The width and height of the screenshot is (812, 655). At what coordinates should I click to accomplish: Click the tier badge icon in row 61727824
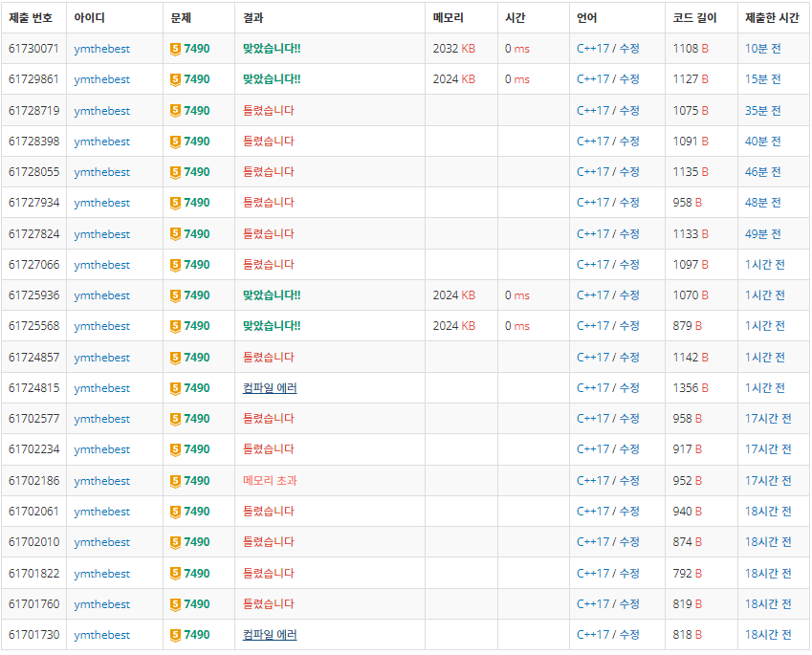[x=175, y=234]
